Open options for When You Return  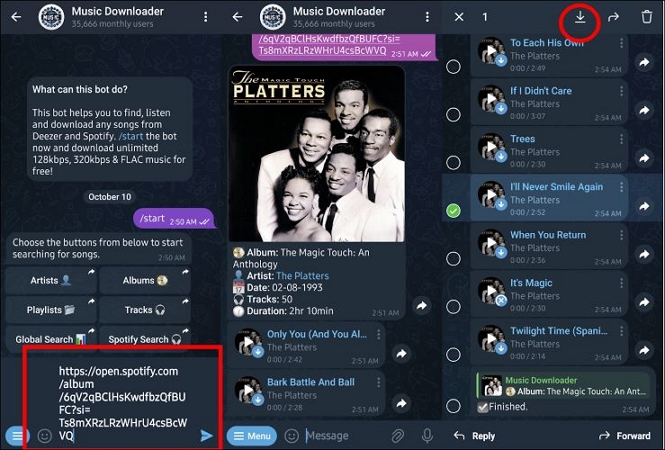621,235
